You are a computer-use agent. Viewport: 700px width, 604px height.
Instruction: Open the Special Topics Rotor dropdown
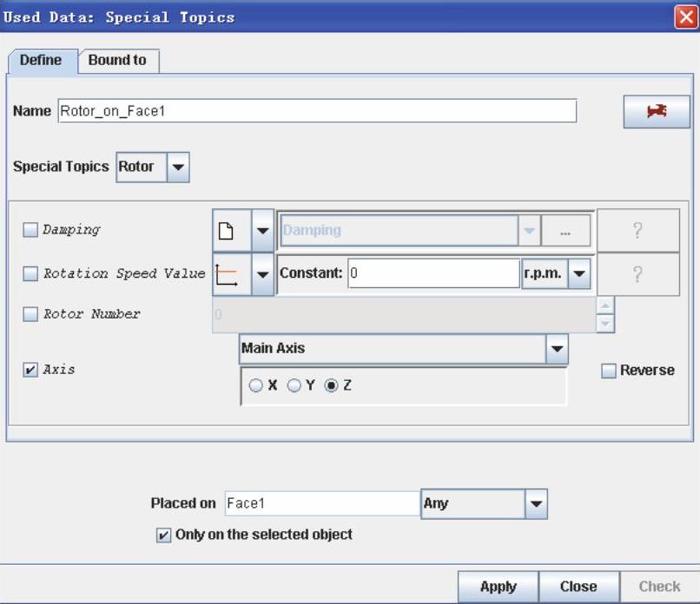pos(177,167)
